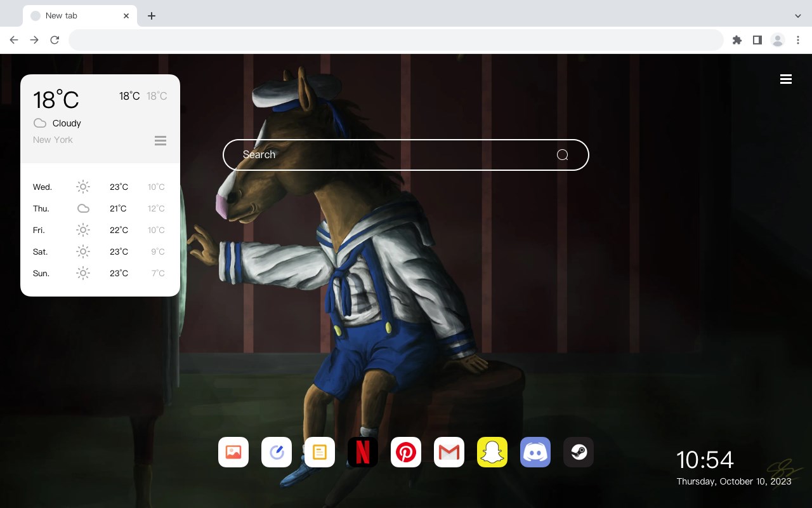Launch the Pinterest shortcut

point(406,452)
